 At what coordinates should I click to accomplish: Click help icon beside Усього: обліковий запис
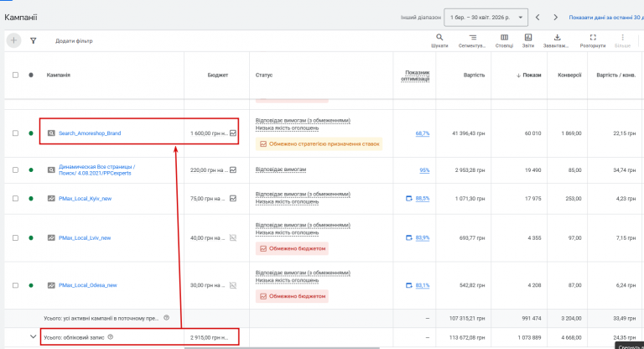click(111, 337)
